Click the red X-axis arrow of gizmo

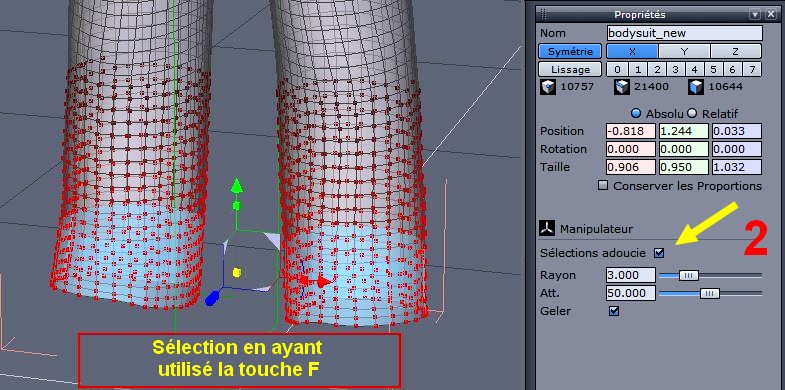323,282
